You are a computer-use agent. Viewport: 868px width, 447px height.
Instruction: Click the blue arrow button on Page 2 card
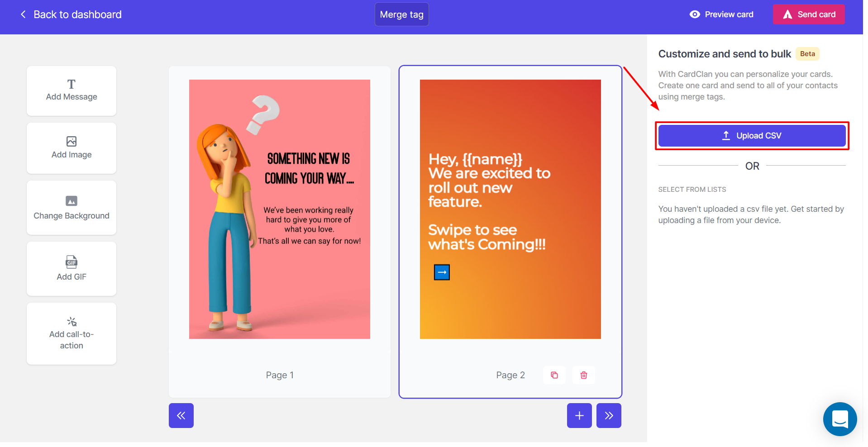(x=442, y=272)
